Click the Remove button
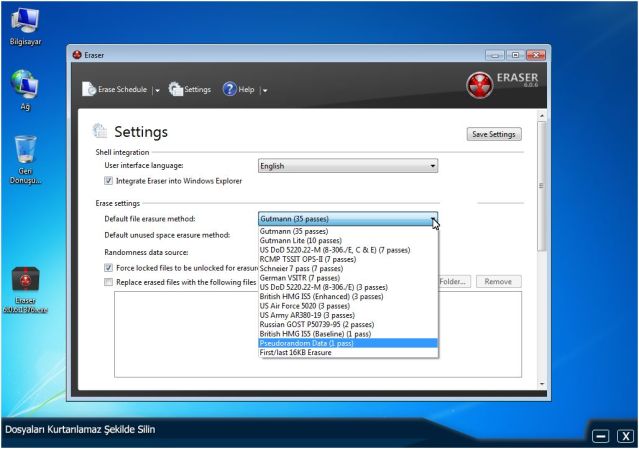 click(x=498, y=282)
